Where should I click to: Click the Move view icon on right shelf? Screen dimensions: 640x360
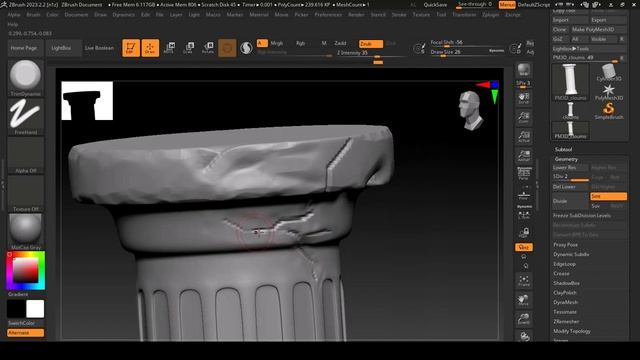524,300
